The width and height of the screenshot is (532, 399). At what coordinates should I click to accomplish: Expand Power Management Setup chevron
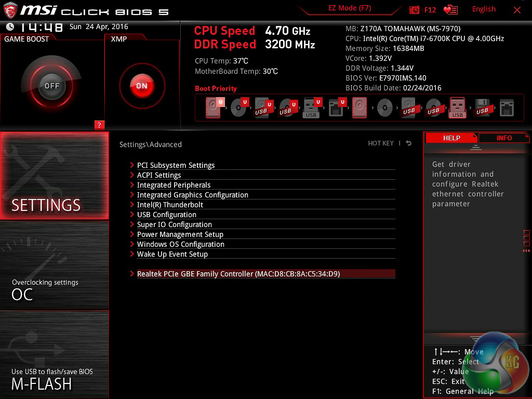coord(132,234)
